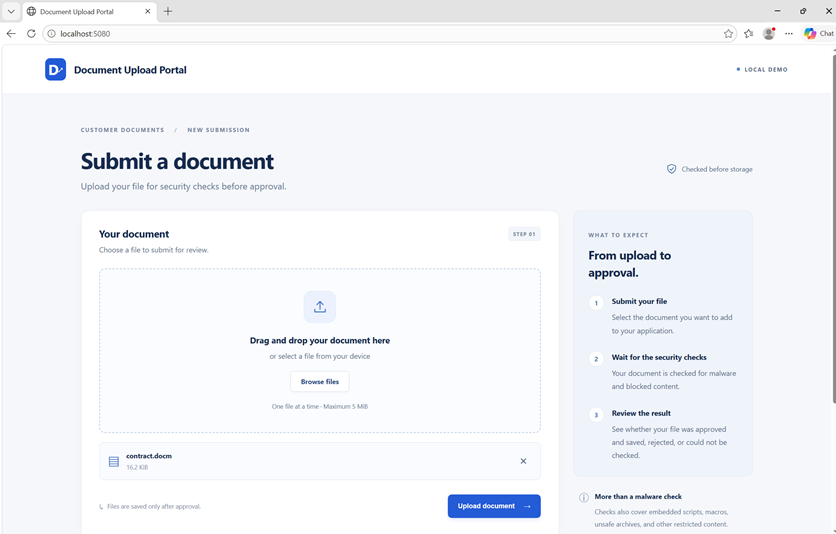The height and width of the screenshot is (534, 836).
Task: Go back with the browser back arrow
Action: (11, 34)
